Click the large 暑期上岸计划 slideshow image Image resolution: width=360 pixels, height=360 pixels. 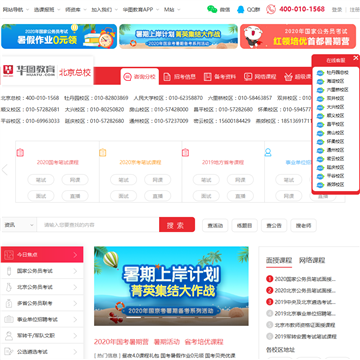tap(171, 286)
